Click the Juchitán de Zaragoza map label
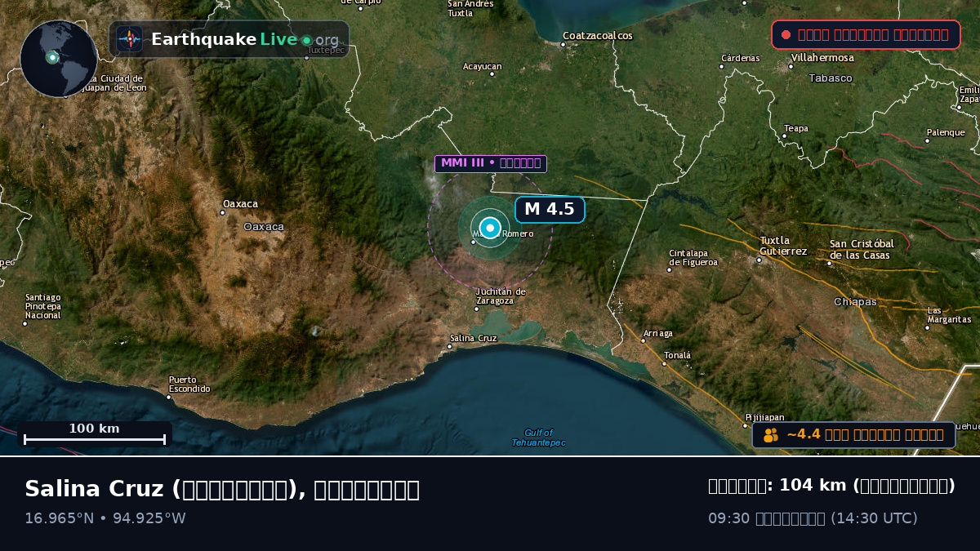Screen dimensions: 980x551 (501, 295)
